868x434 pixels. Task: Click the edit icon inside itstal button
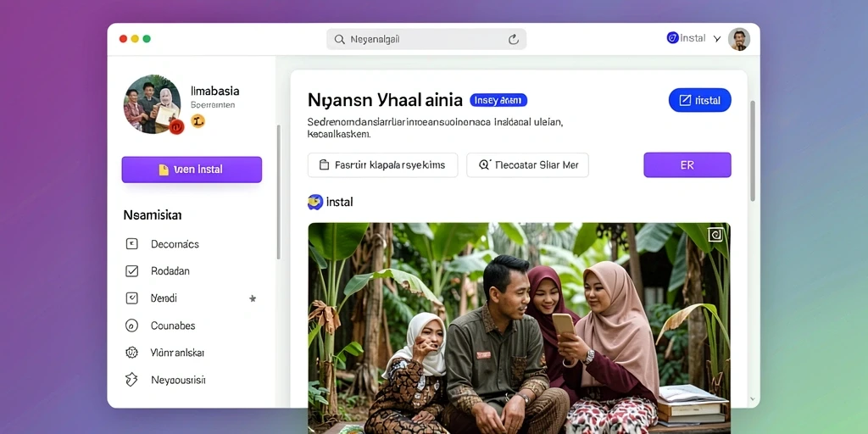[685, 100]
